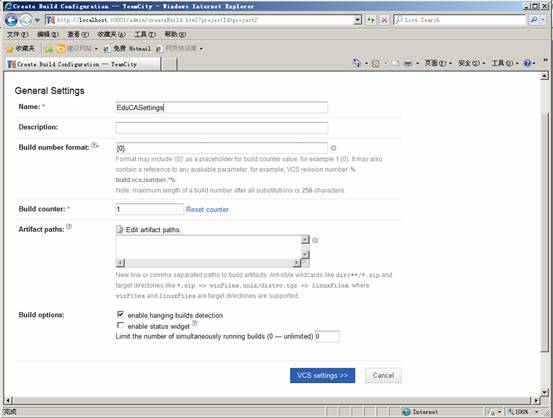This screenshot has width=553, height=418.
Task: Click the IE Back navigation arrow
Action: [x=11, y=20]
